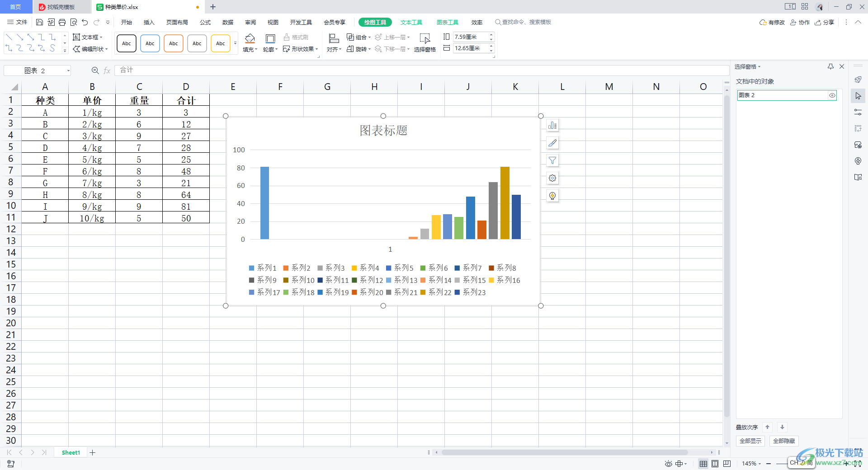Open the Align (对齐) dropdown
868x470 pixels.
pyautogui.click(x=334, y=43)
